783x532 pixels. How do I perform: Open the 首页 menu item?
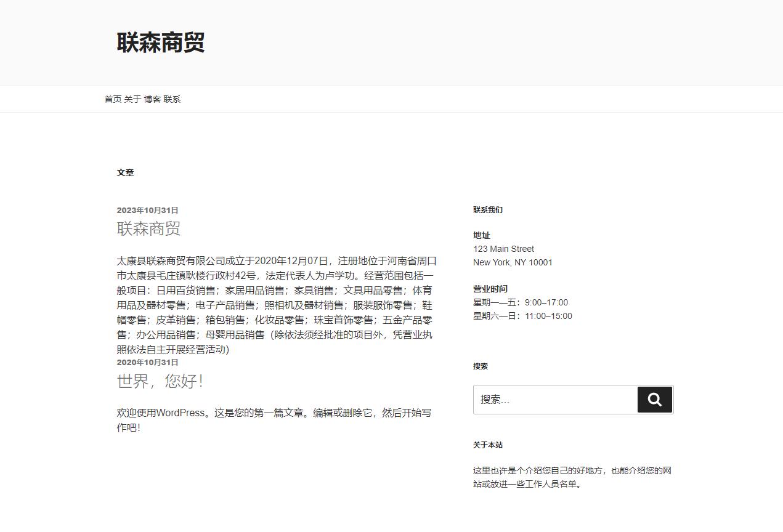(113, 99)
